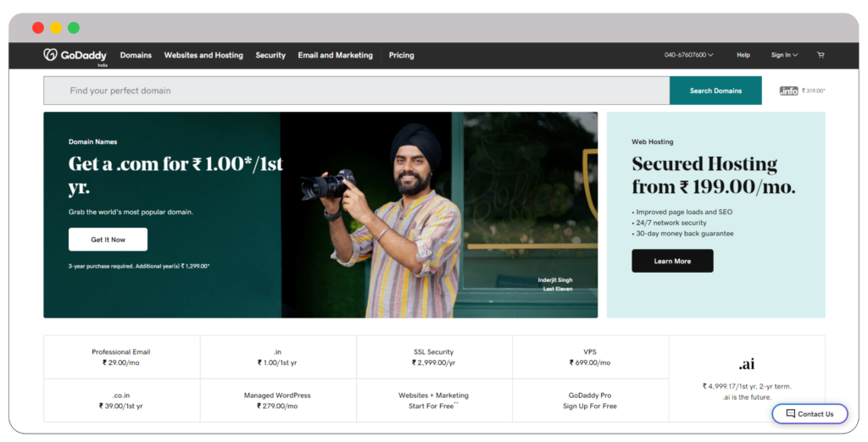Screen dimensions: 868x442
Task: Open the shopping cart icon
Action: (821, 55)
